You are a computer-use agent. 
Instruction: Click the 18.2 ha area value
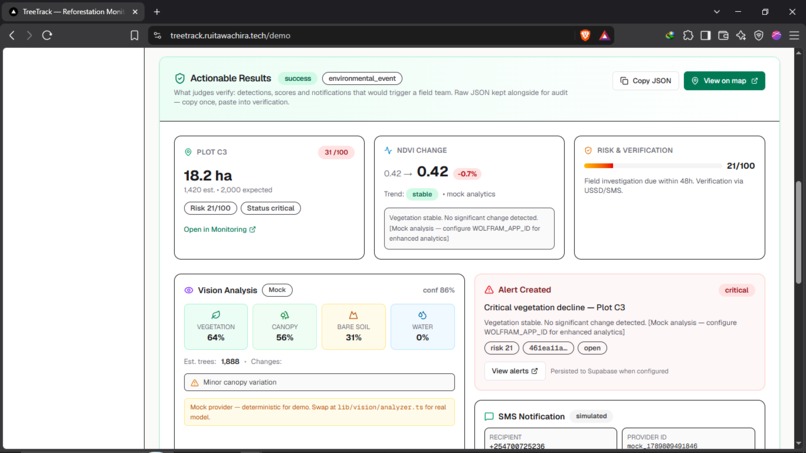208,175
